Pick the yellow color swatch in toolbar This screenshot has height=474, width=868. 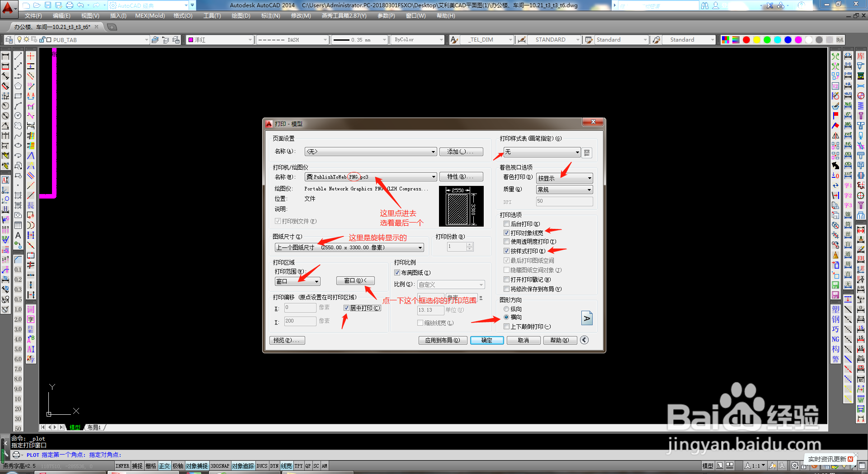coord(757,40)
